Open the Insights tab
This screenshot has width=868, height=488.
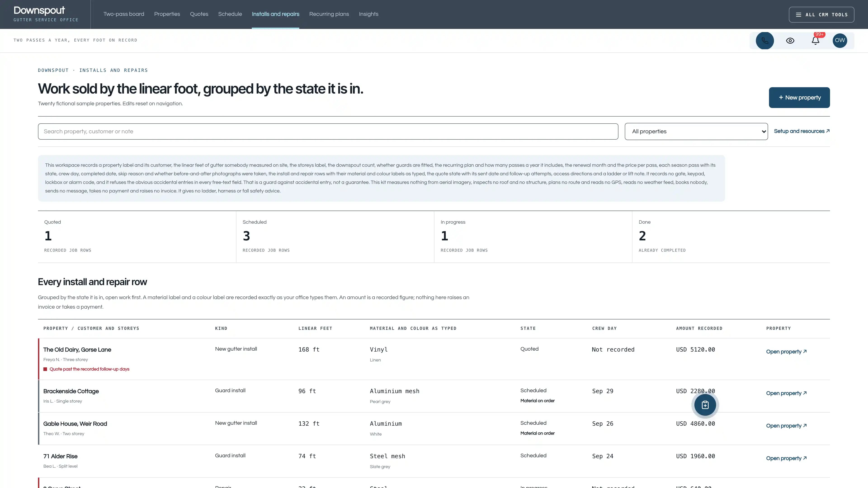(368, 14)
